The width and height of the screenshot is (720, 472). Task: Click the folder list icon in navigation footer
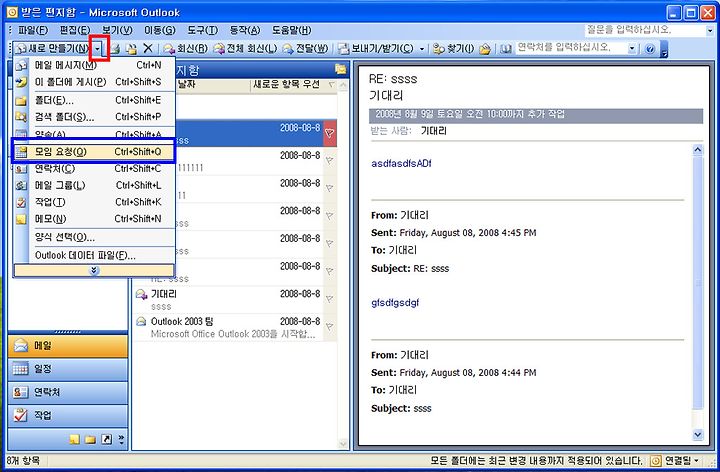pyautogui.click(x=90, y=440)
